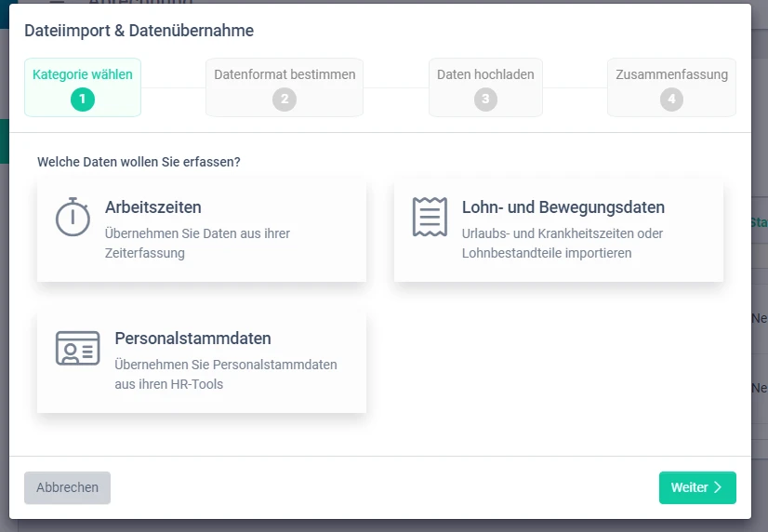Jump to the Datenformat bestimmen step
This screenshot has height=532, width=768.
coord(285,75)
